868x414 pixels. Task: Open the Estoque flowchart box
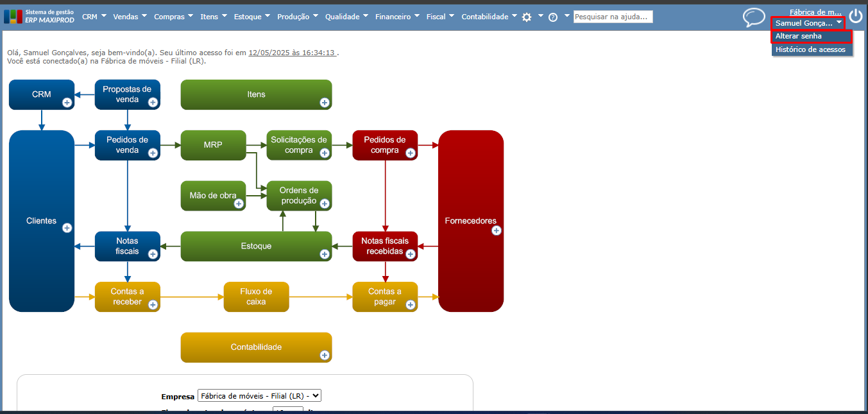(x=256, y=246)
